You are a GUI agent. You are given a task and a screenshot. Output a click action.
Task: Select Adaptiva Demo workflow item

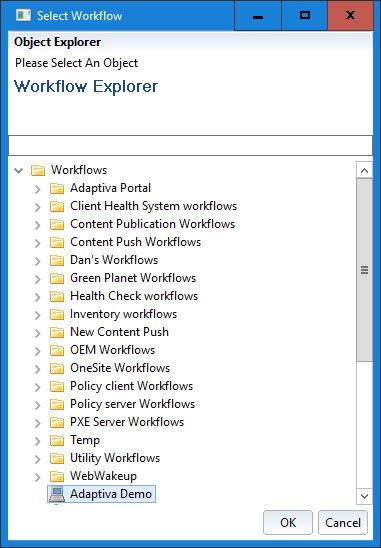[101, 494]
